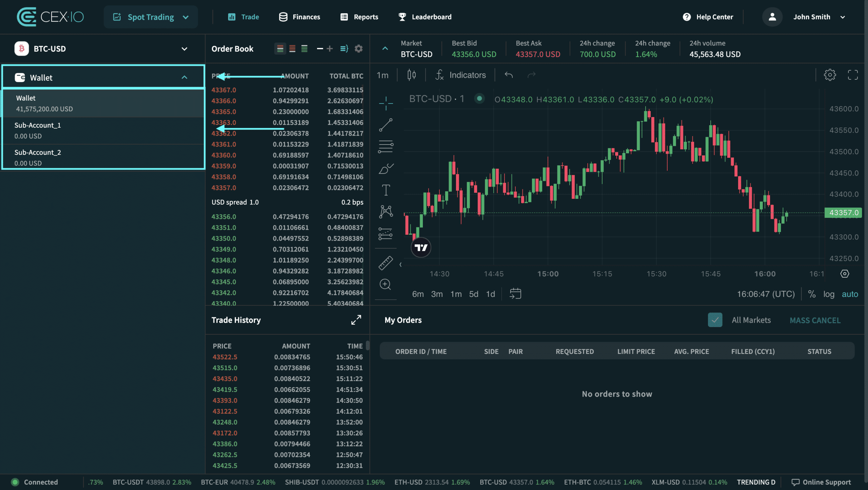The width and height of the screenshot is (868, 490).
Task: Click the 43357.0 ask price row
Action: coord(287,188)
